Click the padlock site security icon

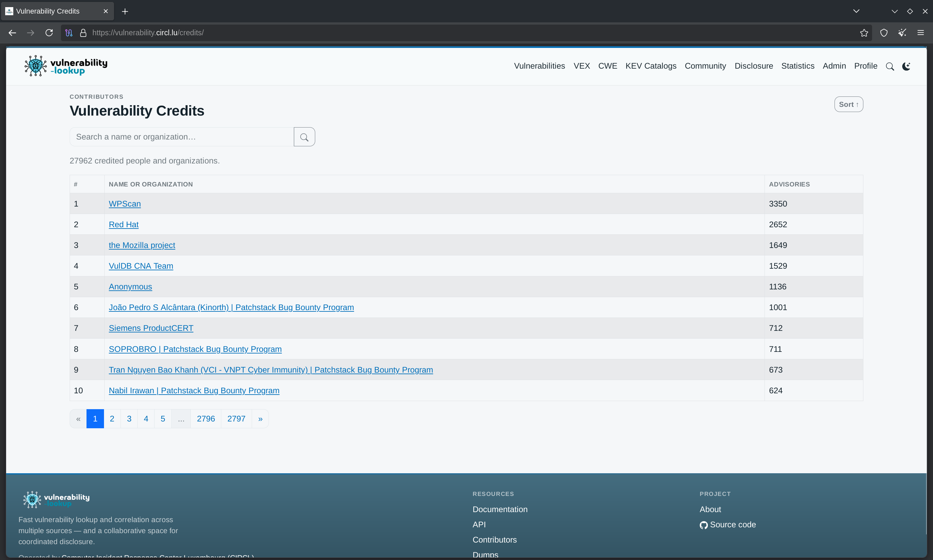(x=83, y=33)
